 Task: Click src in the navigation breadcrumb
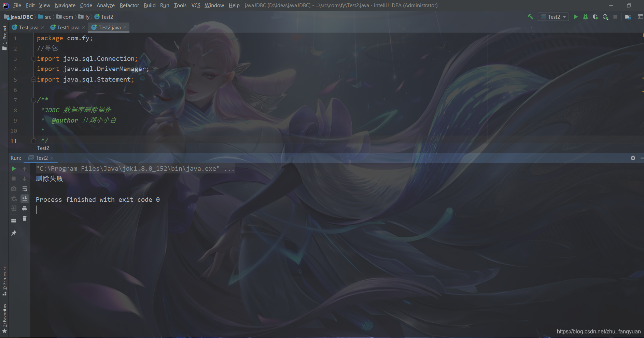click(x=45, y=17)
